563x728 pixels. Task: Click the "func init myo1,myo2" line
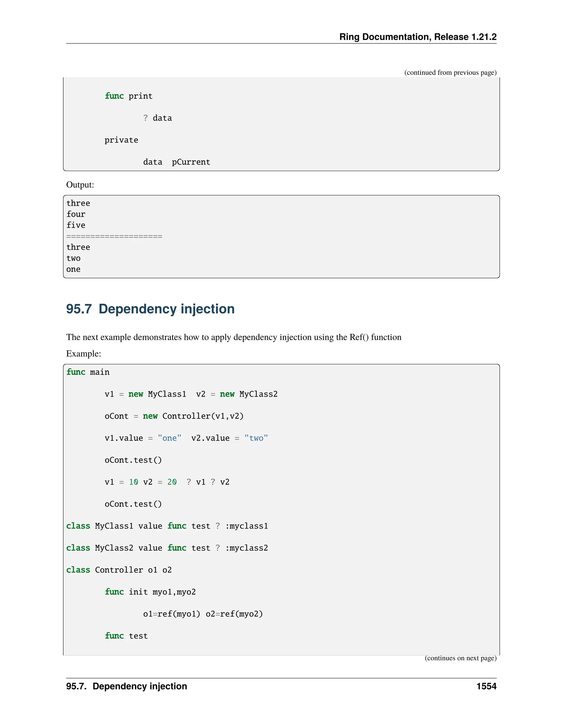pos(150,592)
